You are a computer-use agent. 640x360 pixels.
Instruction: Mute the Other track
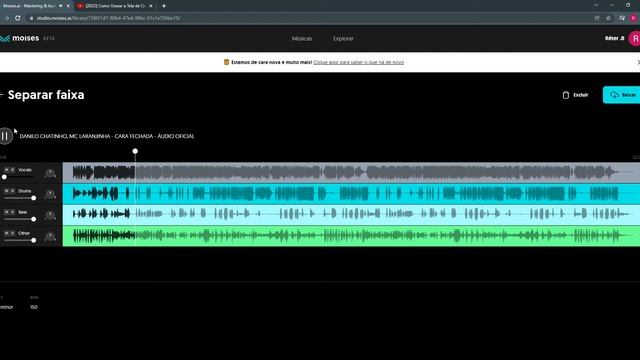click(x=7, y=233)
